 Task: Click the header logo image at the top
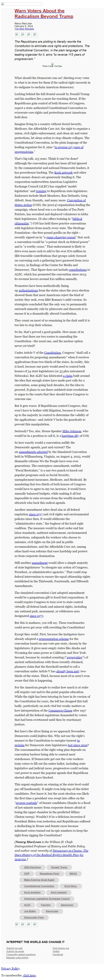(22, 3)
